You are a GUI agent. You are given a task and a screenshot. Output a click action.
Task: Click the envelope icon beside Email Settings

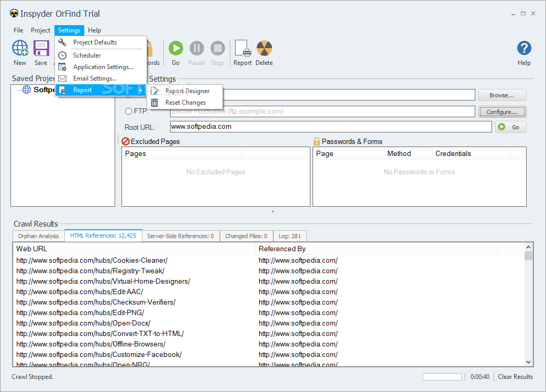point(62,79)
